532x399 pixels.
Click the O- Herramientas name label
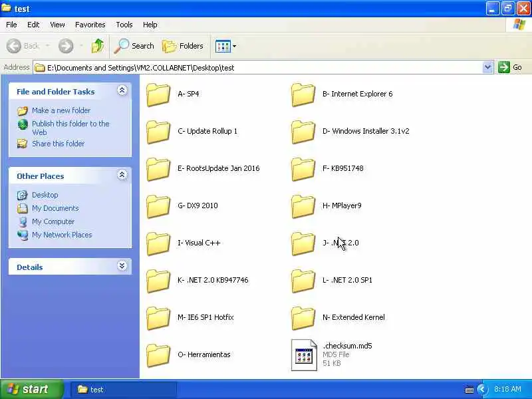click(x=204, y=354)
